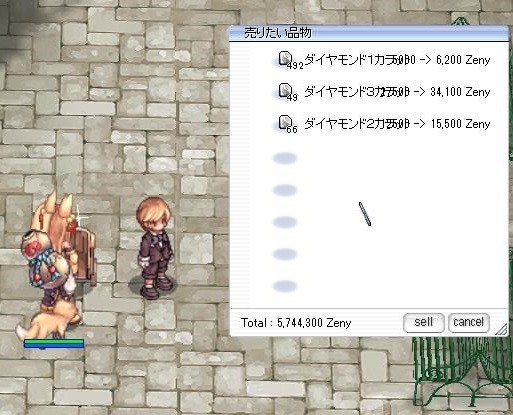Click the 2-carat diamond item icon
The height and width of the screenshot is (415, 513).
tap(285, 122)
